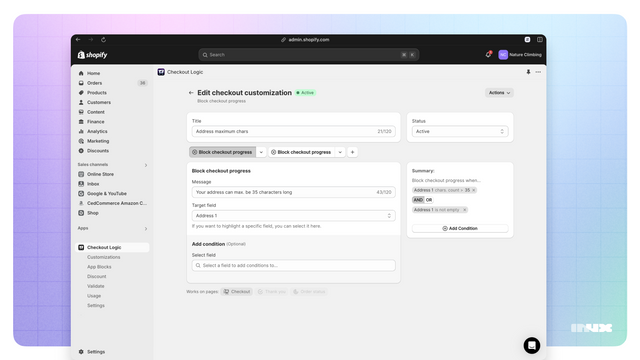
Task: Remove the Address 1 is not empty condition
Action: tap(464, 210)
